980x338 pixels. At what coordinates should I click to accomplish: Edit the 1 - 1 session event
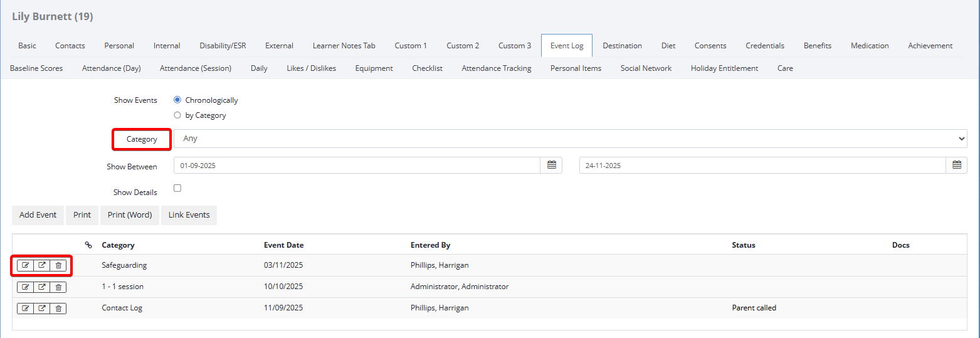[25, 287]
